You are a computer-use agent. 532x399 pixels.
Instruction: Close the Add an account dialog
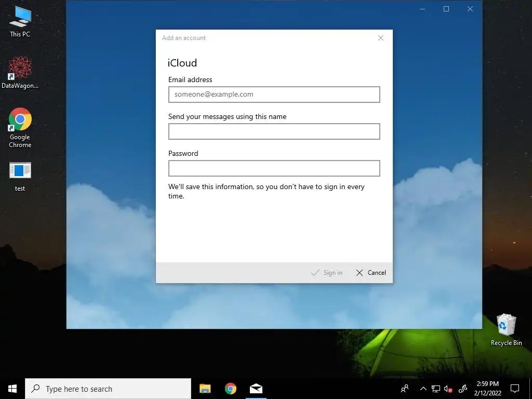pos(381,38)
